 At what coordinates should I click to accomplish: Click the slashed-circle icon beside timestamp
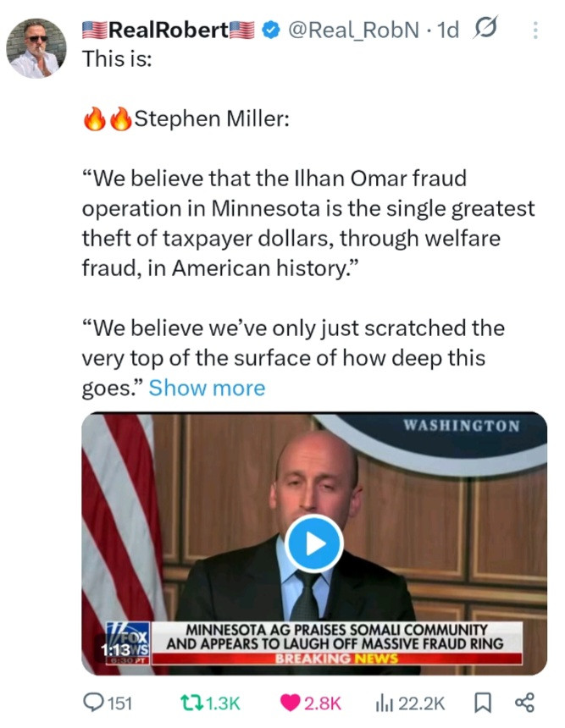point(488,30)
